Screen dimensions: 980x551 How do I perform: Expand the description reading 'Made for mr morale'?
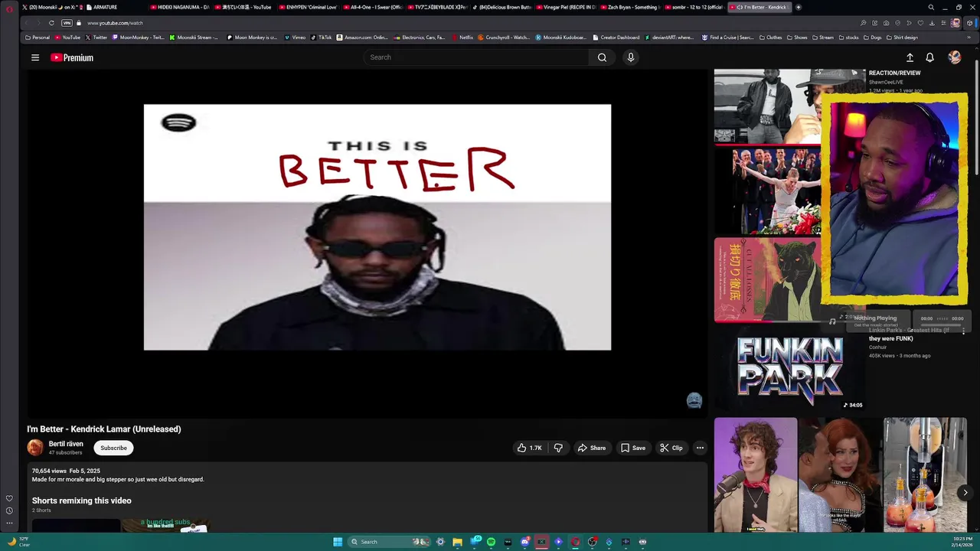[118, 479]
